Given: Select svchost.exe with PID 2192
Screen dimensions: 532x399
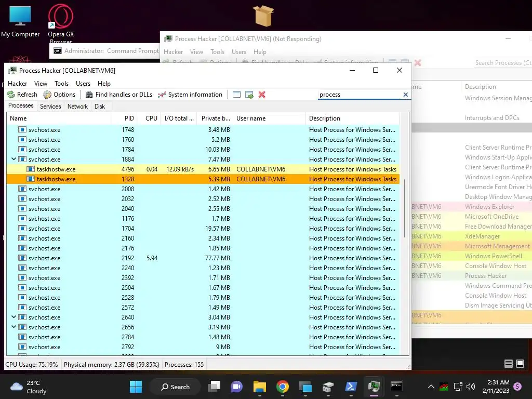Looking at the screenshot, I should 203,258.
